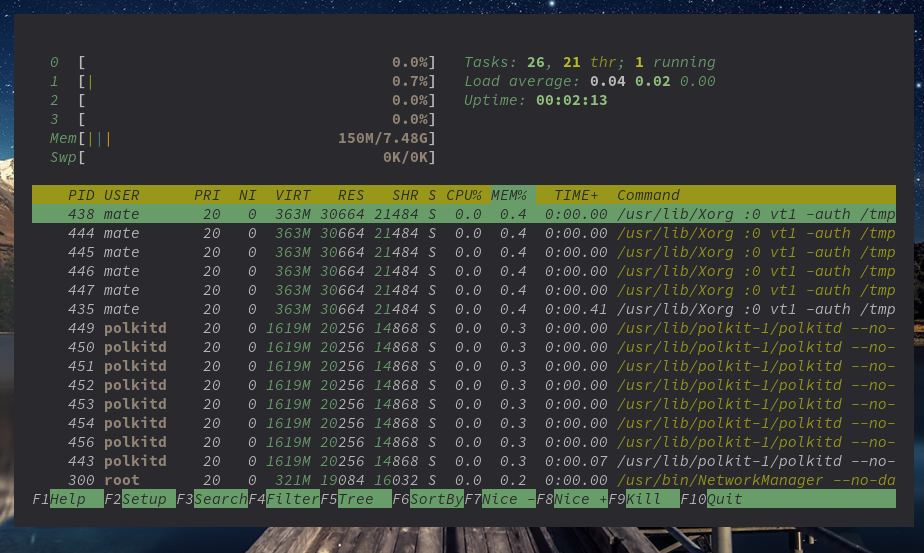Activate Search in the function bar
Image resolution: width=924 pixels, height=553 pixels.
point(220,499)
